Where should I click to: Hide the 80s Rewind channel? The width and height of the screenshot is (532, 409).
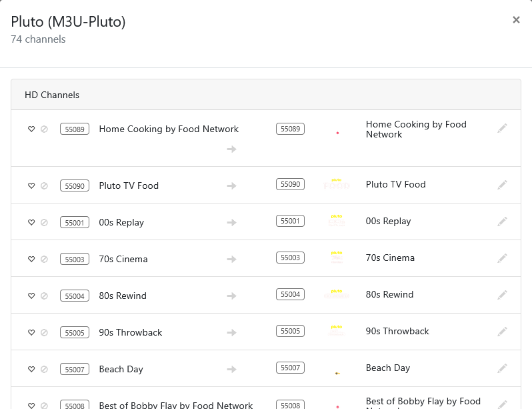pyautogui.click(x=44, y=296)
